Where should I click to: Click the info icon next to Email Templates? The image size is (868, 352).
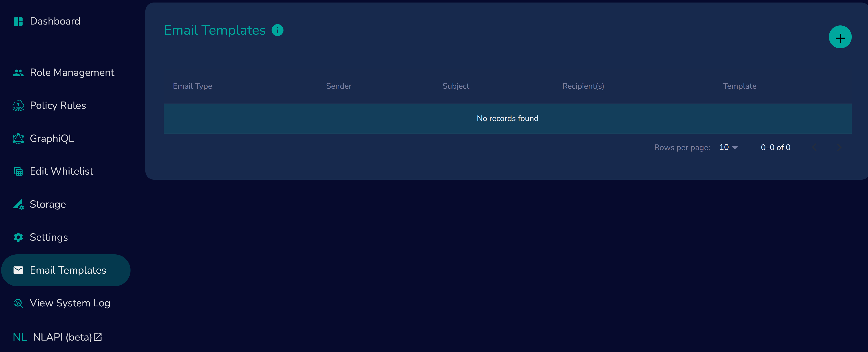(278, 30)
